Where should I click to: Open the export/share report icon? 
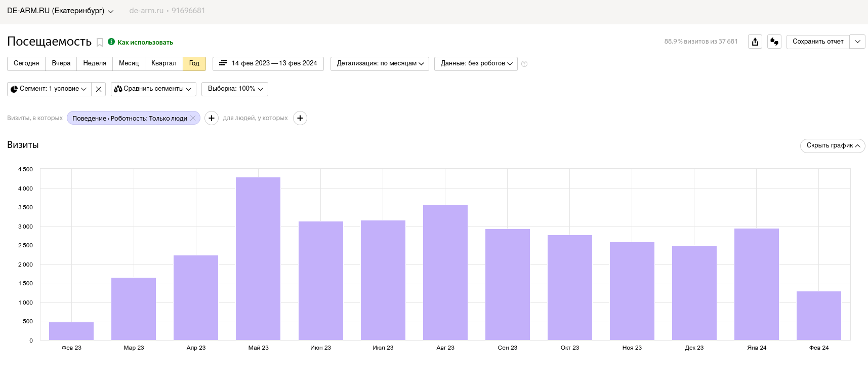pos(755,42)
